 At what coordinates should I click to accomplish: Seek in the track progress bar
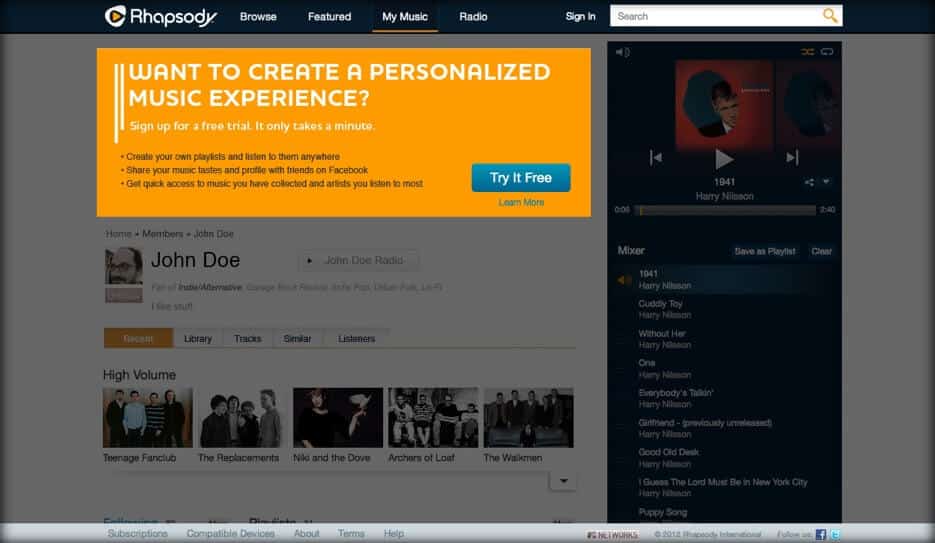[725, 210]
